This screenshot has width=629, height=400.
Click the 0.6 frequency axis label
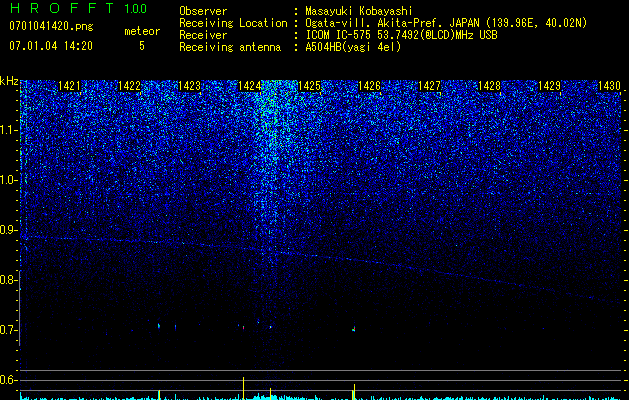click(x=7, y=380)
